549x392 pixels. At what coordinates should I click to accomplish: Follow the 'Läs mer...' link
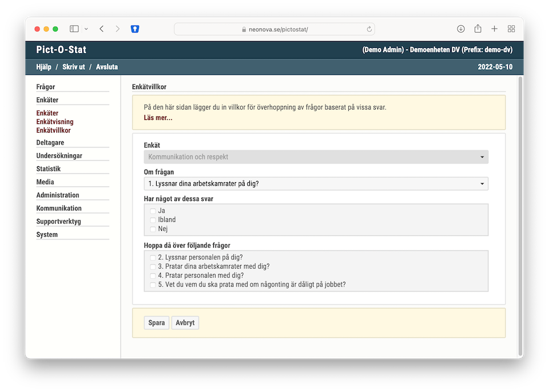158,118
